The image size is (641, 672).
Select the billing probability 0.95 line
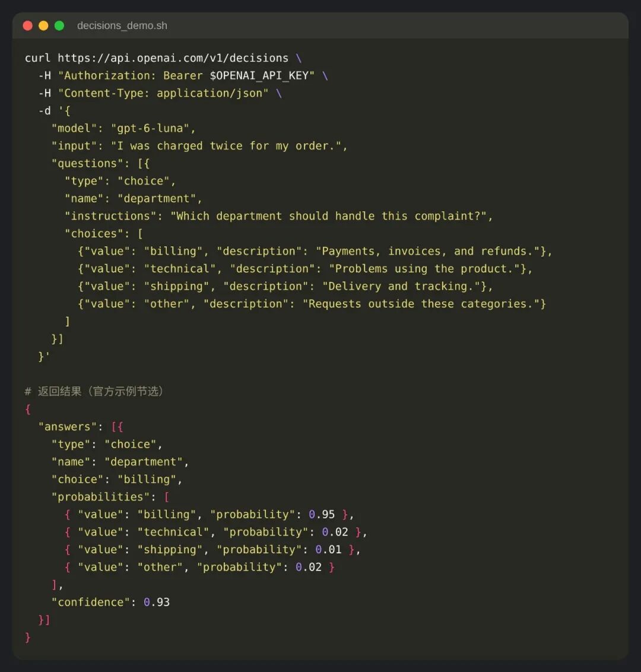pyautogui.click(x=210, y=514)
